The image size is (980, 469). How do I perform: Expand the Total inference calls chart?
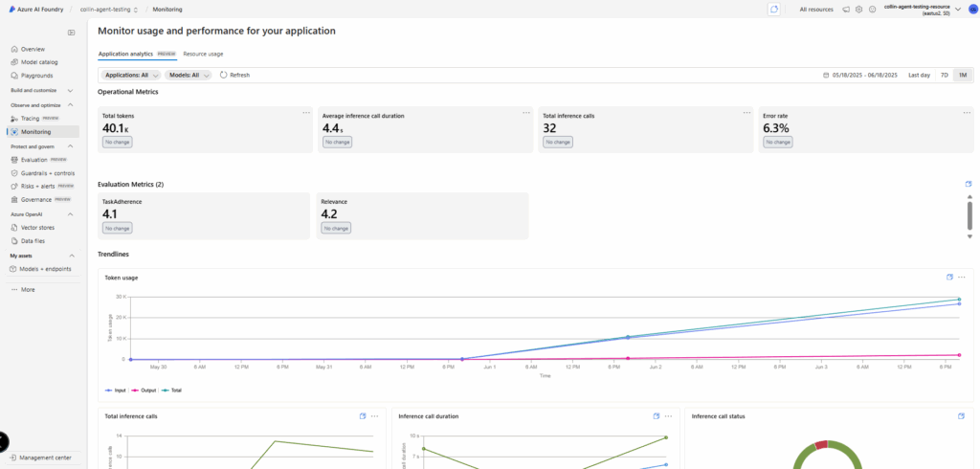tap(363, 415)
